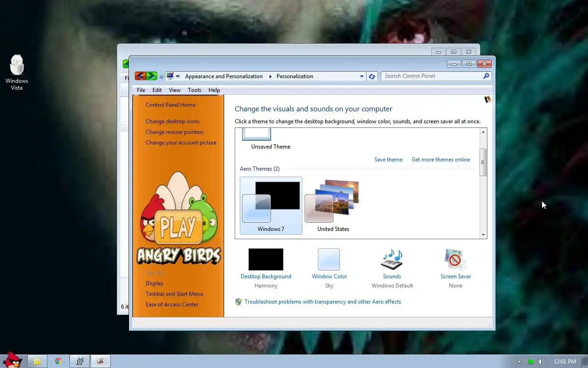
Task: Click the Search Control Panel field
Action: tap(432, 76)
